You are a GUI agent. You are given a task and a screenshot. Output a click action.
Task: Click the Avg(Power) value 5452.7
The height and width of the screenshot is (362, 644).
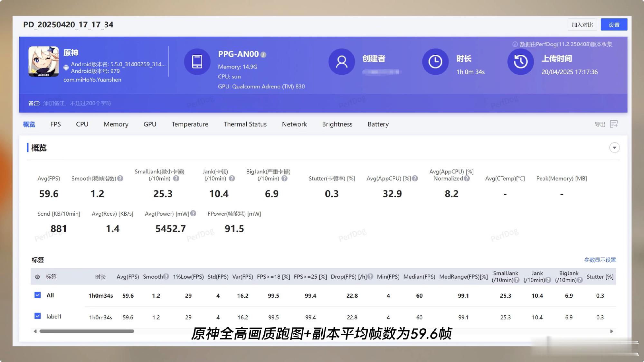point(171,229)
